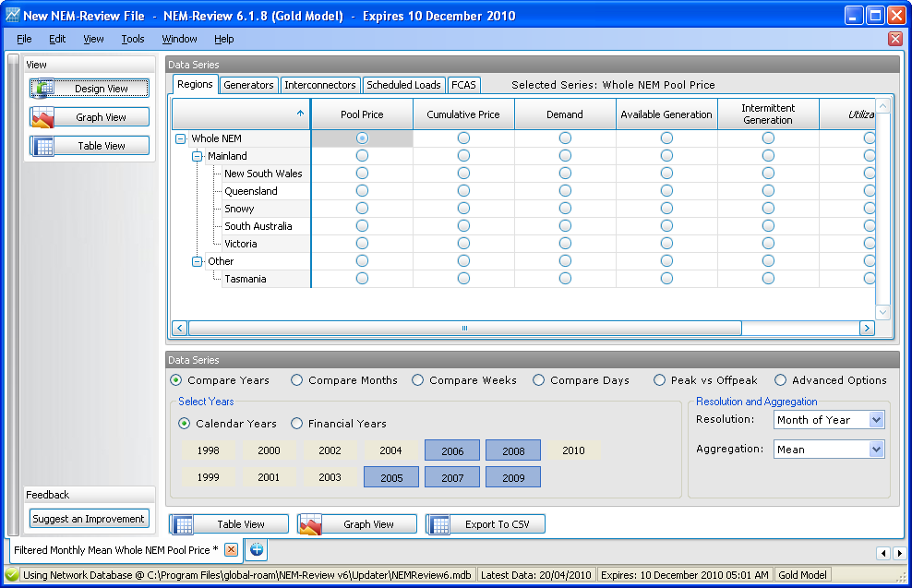This screenshot has height=588, width=912.
Task: Select Compare Days option
Action: (538, 379)
